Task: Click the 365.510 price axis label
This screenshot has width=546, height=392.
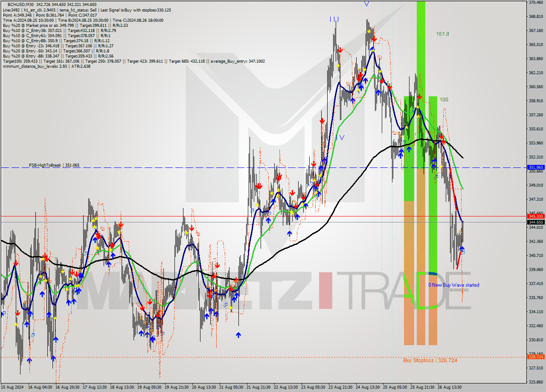Action: pos(536,45)
